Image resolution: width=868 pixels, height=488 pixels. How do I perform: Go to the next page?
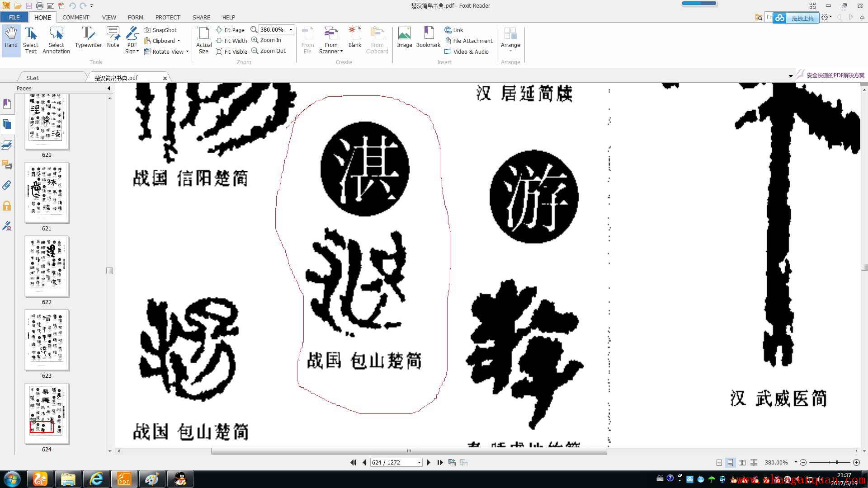click(429, 462)
